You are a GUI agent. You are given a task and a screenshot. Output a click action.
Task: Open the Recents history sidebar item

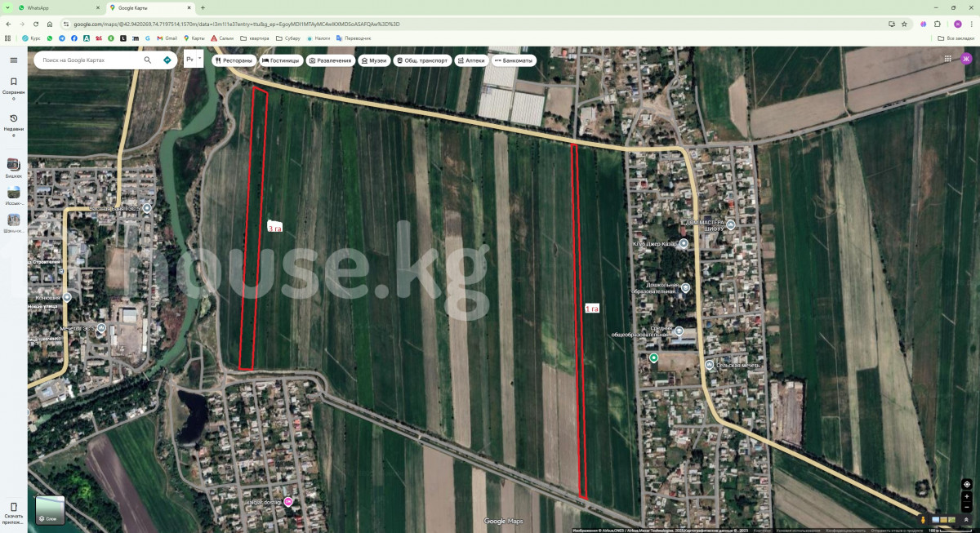pyautogui.click(x=13, y=123)
